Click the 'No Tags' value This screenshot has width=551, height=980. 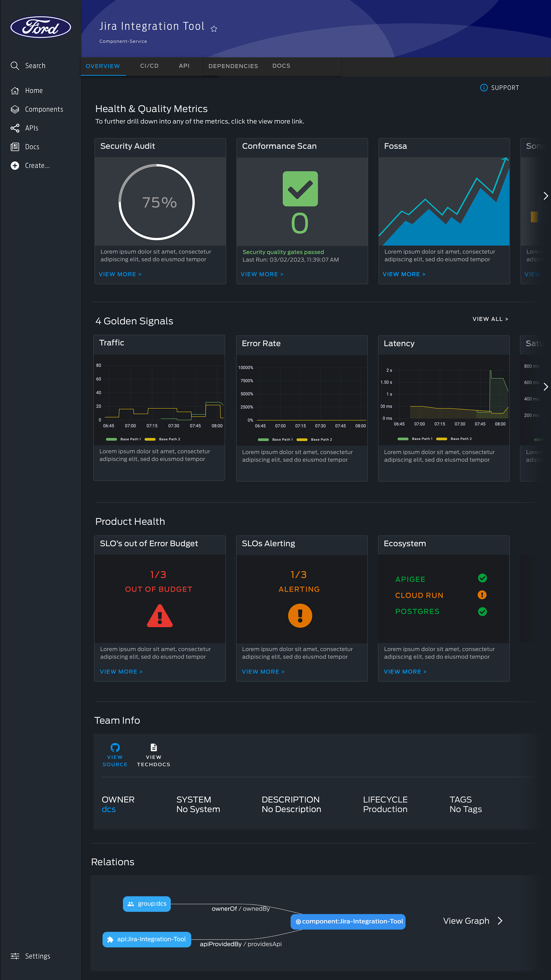466,809
